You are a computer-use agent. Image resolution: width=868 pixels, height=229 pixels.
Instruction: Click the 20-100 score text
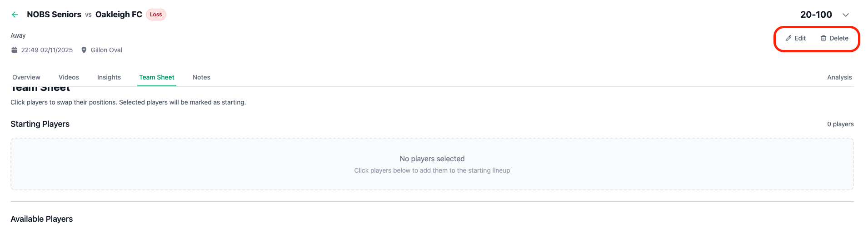(816, 15)
